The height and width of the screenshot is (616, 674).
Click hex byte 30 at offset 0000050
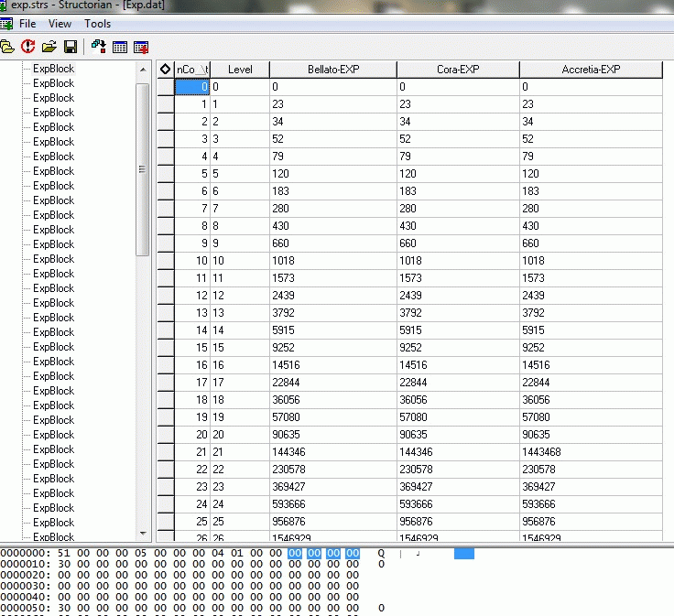(64, 608)
